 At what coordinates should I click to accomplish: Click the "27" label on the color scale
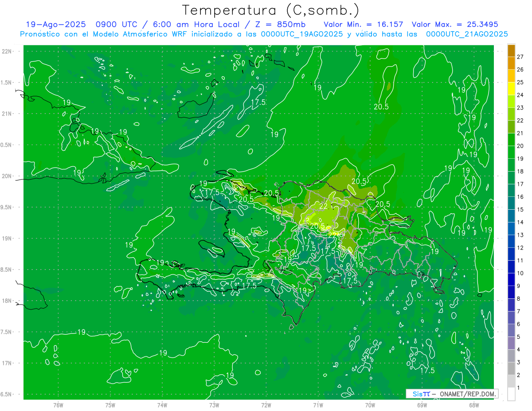pyautogui.click(x=520, y=57)
